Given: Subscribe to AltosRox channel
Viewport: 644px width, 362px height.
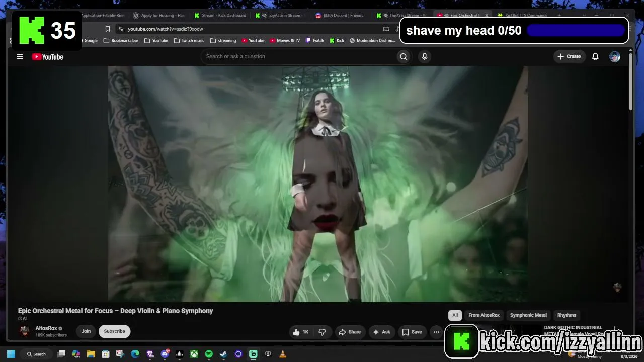Looking at the screenshot, I should [x=114, y=331].
